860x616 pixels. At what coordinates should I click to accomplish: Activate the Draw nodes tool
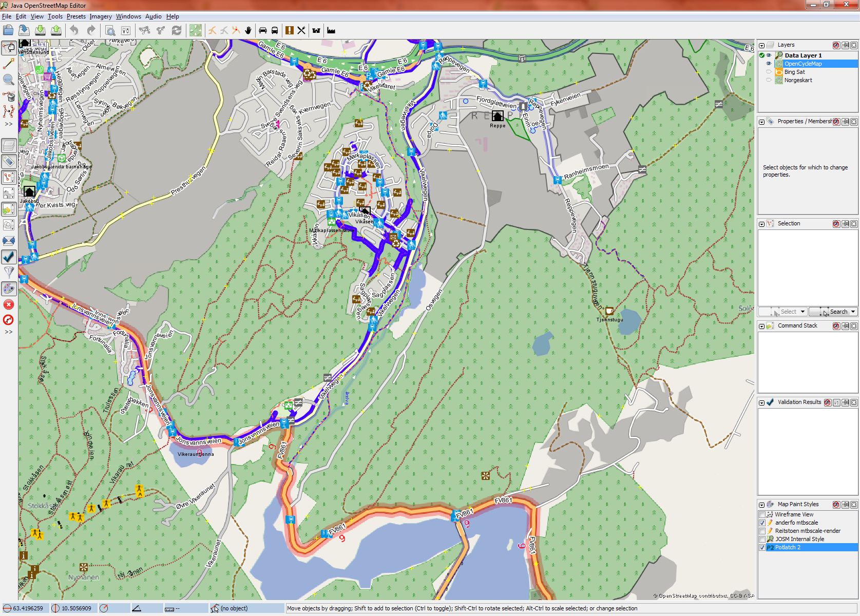[x=9, y=64]
